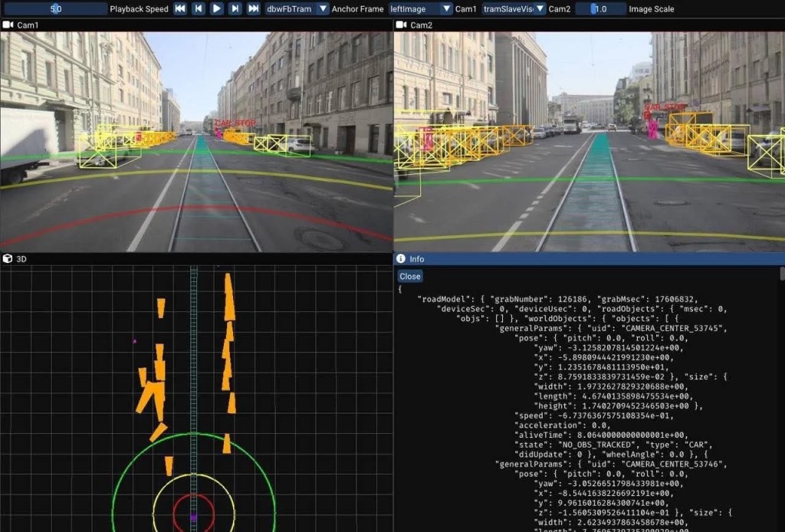Select the Cam1 panel tab

coord(28,25)
